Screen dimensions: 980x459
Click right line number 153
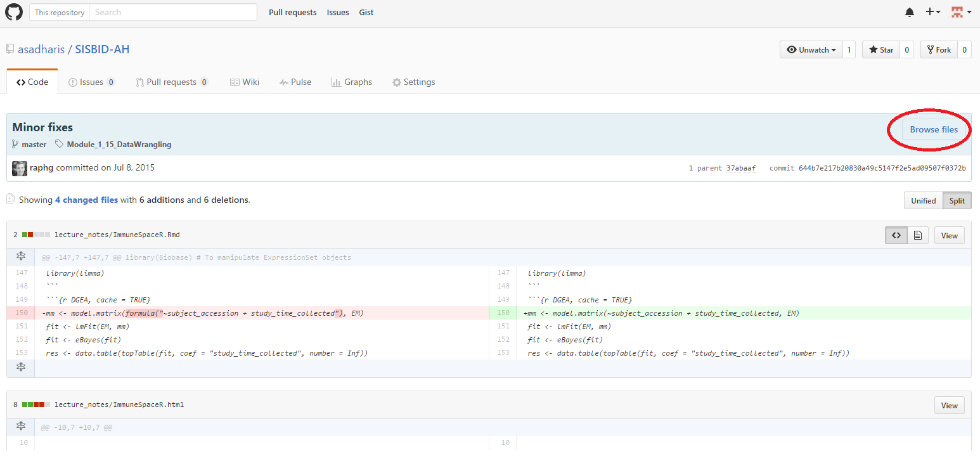[503, 353]
